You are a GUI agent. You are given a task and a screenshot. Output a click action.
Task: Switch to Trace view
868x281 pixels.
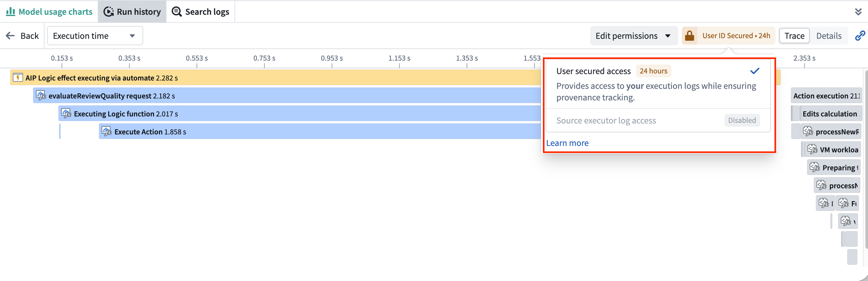[794, 36]
